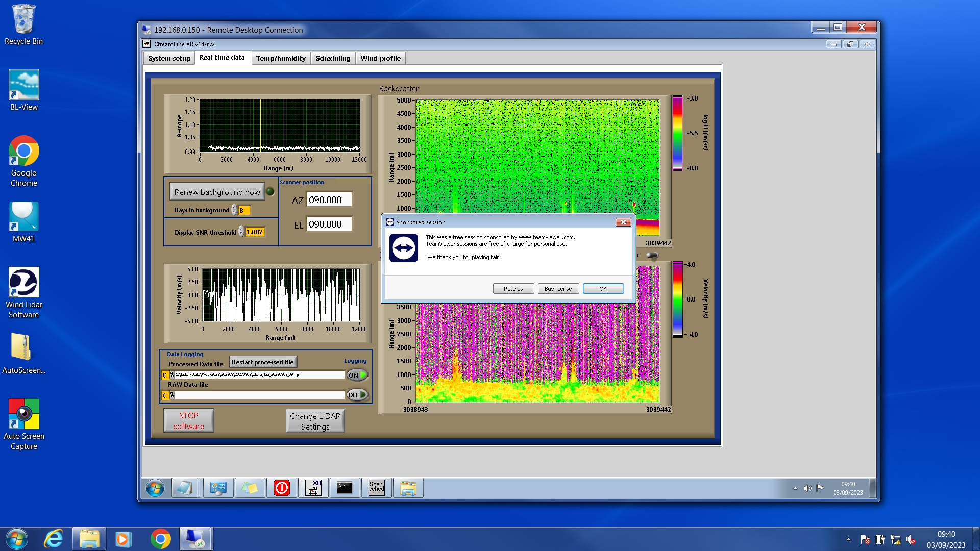Toggle RAW Data file logging OFF switch
Screen dimensions: 980x551
tap(357, 395)
